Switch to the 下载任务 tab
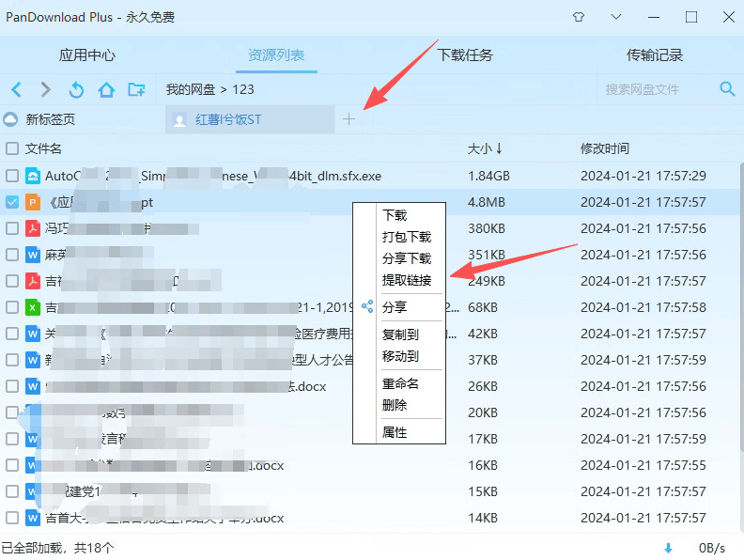The width and height of the screenshot is (744, 560). [x=465, y=54]
